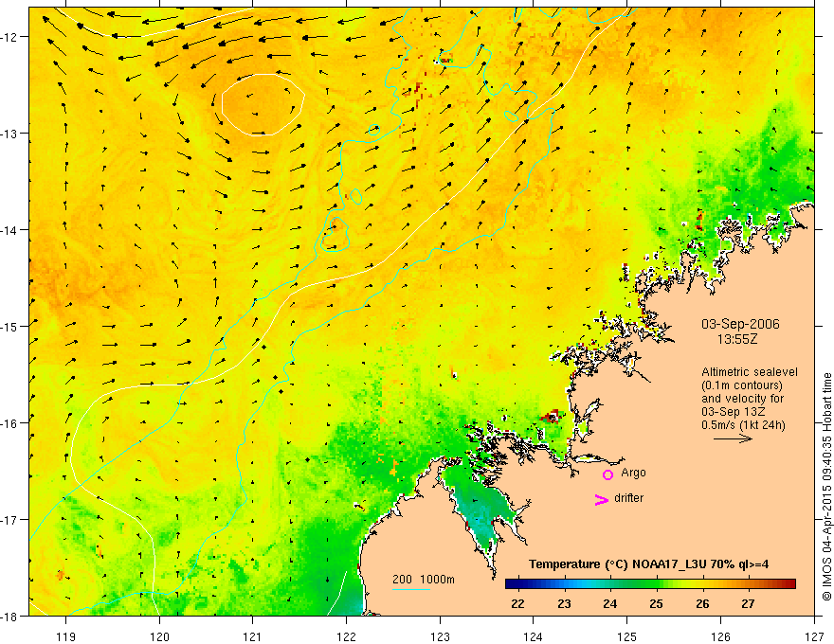Click the colorbar tick label '23'
Screen dimensions: 834x644
pyautogui.click(x=564, y=603)
